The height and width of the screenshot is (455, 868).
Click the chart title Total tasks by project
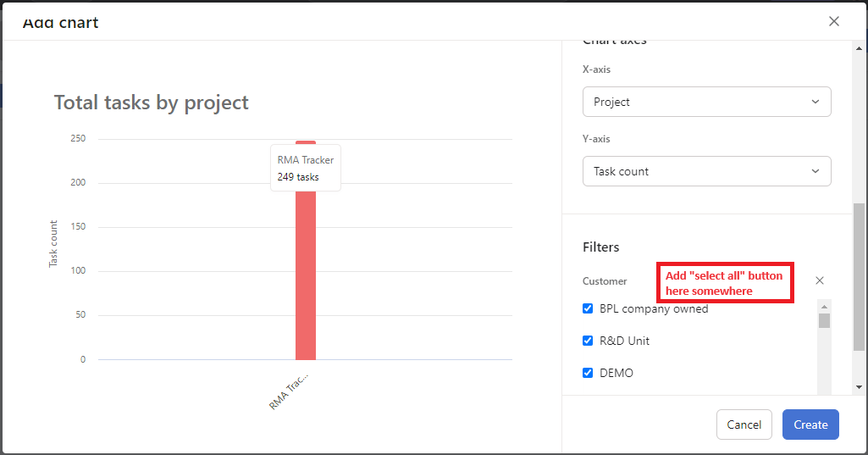pos(152,103)
